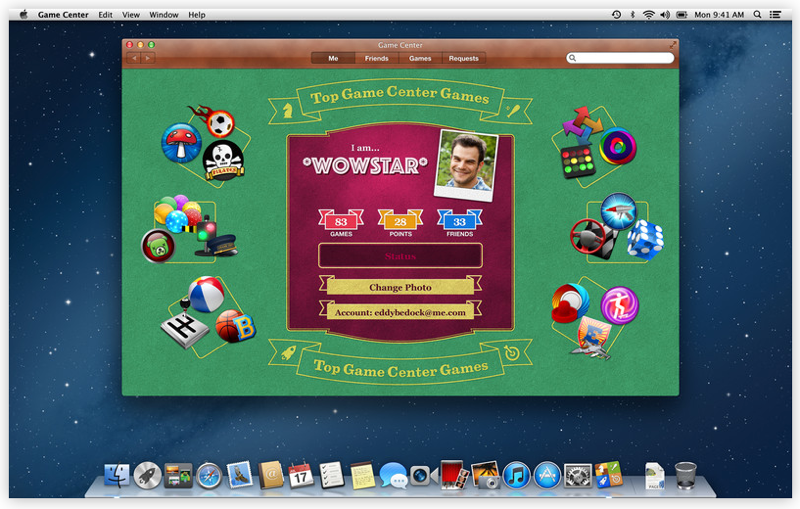Click the profile photo thumbnail

click(x=466, y=165)
